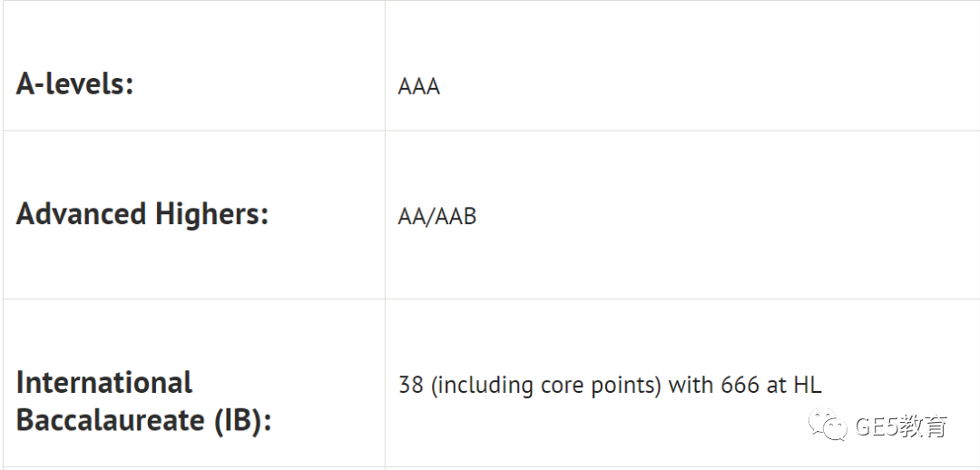Click the 38 points number in the IB row
980x470 pixels.
tap(411, 385)
